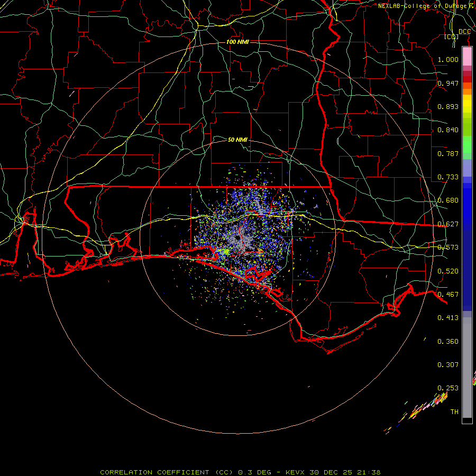Pick the 0.787 color scale value
Viewport: 476px width, 476px height.
pyautogui.click(x=448, y=153)
